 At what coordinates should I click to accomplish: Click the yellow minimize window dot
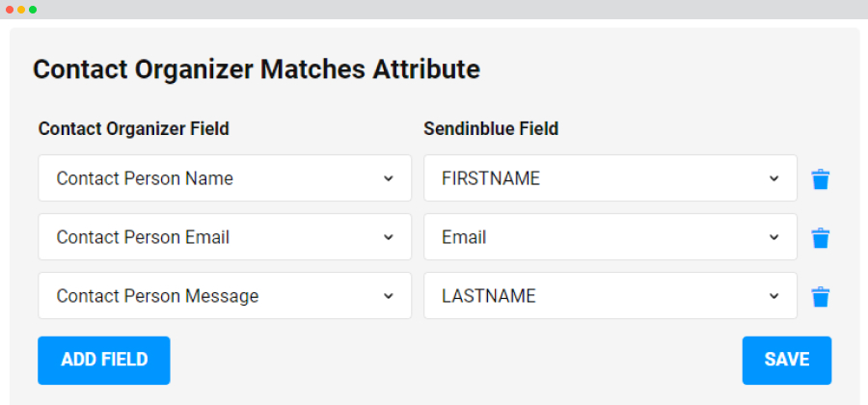(21, 10)
